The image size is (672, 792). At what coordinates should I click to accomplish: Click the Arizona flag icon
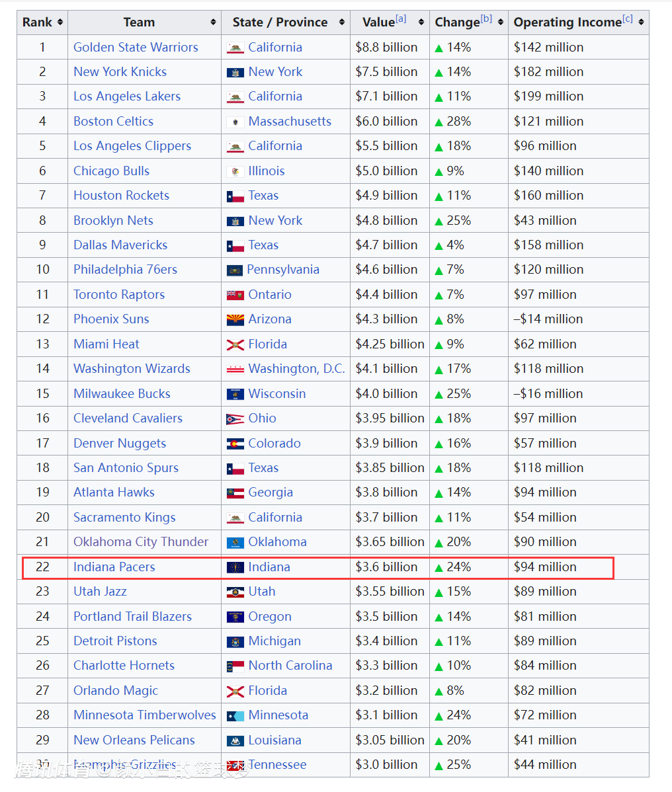[x=235, y=320]
